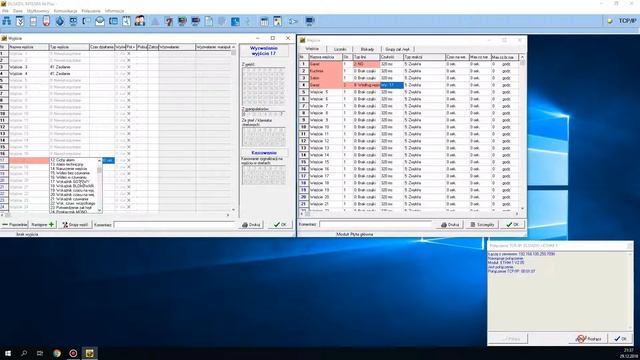Click the Komentarz field in Wejścia window

376,224
